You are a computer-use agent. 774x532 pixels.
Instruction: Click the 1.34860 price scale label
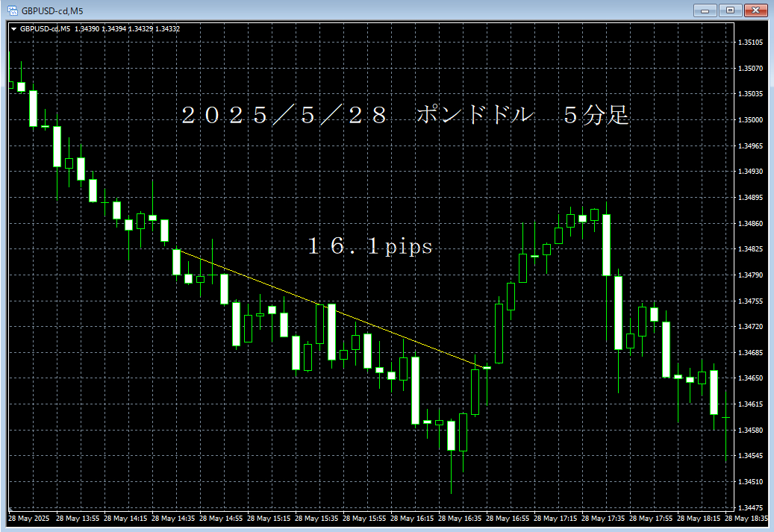click(750, 224)
